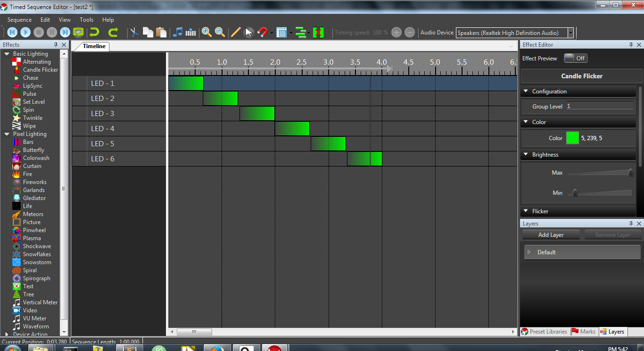
Task: Click the LED - 3 effect block
Action: [257, 114]
